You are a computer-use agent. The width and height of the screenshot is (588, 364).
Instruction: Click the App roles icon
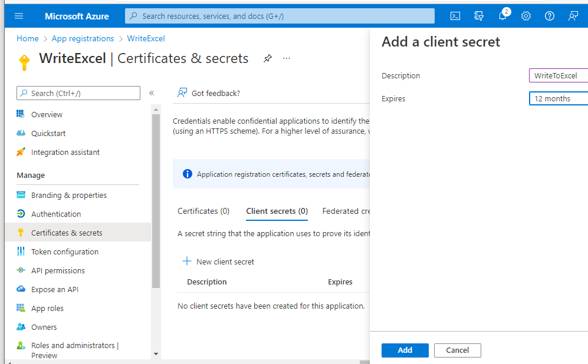[x=21, y=308]
